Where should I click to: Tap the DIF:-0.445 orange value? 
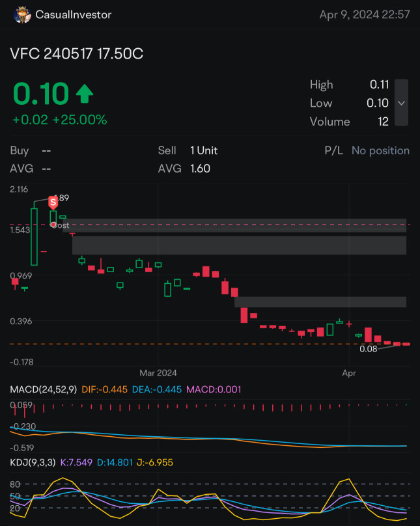point(105,389)
